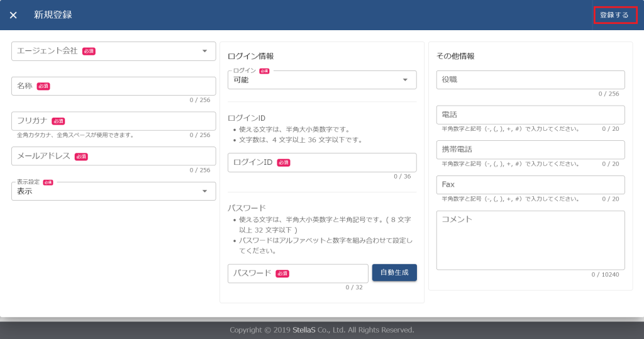Image resolution: width=644 pixels, height=339 pixels.
Task: Open the エージェント会社 dropdown
Action: 113,51
